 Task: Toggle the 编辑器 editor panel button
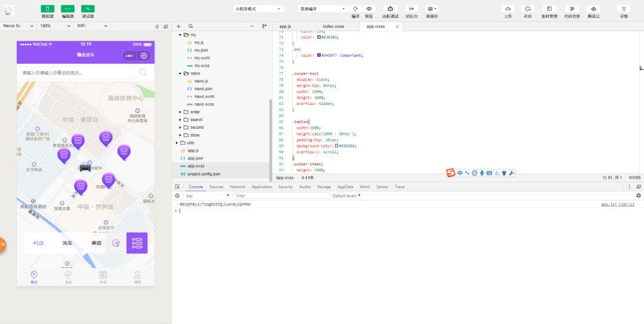pyautogui.click(x=68, y=8)
